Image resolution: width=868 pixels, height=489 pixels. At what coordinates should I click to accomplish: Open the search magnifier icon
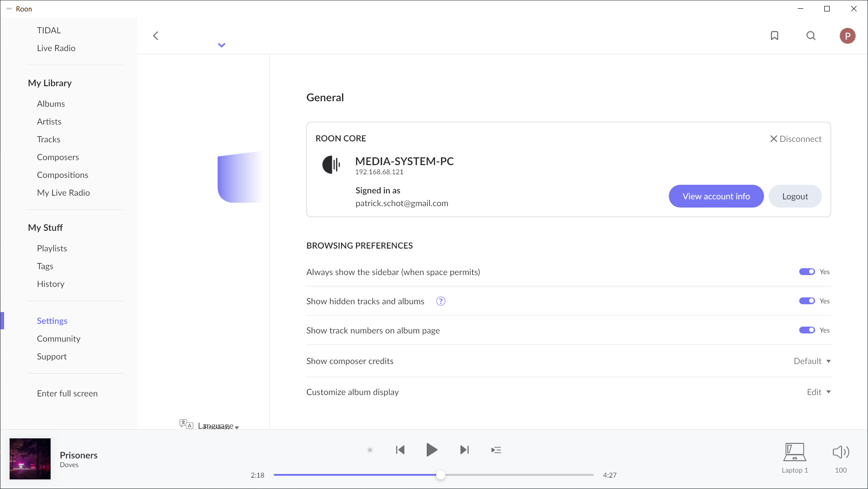pyautogui.click(x=811, y=36)
